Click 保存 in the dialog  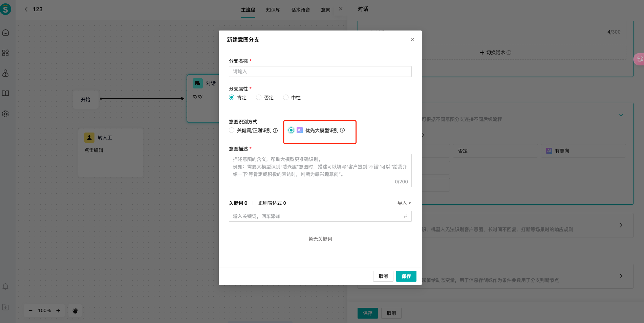pos(406,276)
